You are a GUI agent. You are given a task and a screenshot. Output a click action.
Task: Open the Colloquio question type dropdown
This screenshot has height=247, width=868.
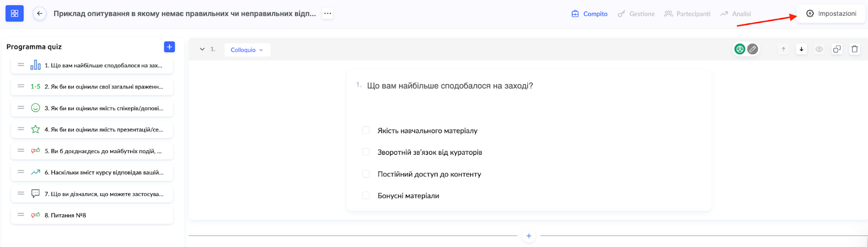[x=247, y=50]
